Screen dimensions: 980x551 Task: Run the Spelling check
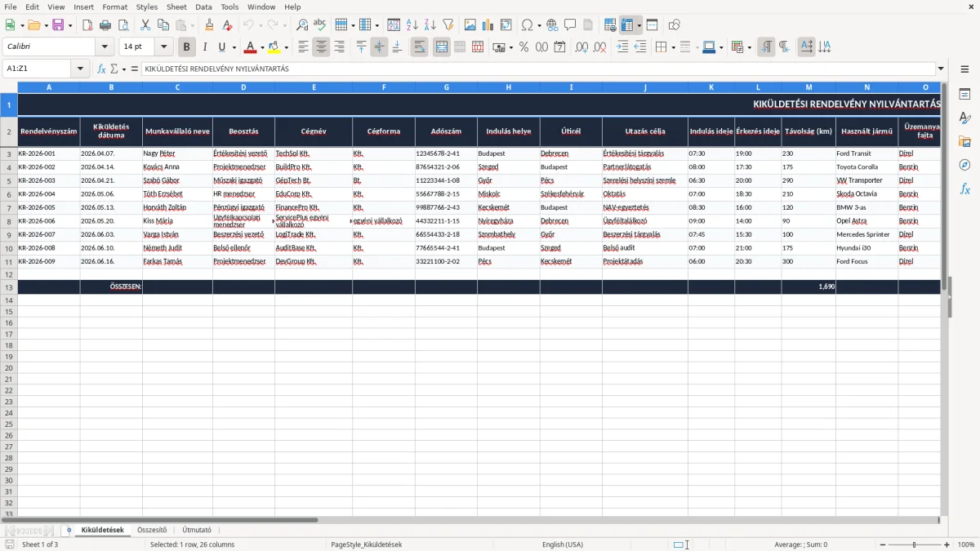point(320,25)
